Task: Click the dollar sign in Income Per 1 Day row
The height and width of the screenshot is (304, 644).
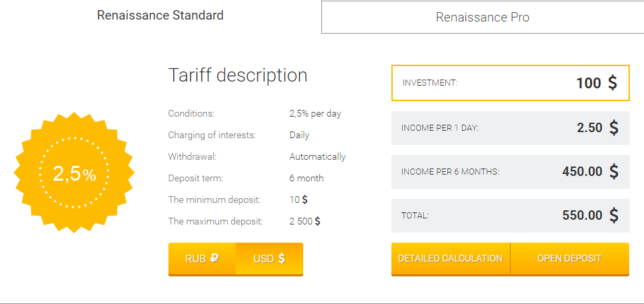Action: click(614, 127)
